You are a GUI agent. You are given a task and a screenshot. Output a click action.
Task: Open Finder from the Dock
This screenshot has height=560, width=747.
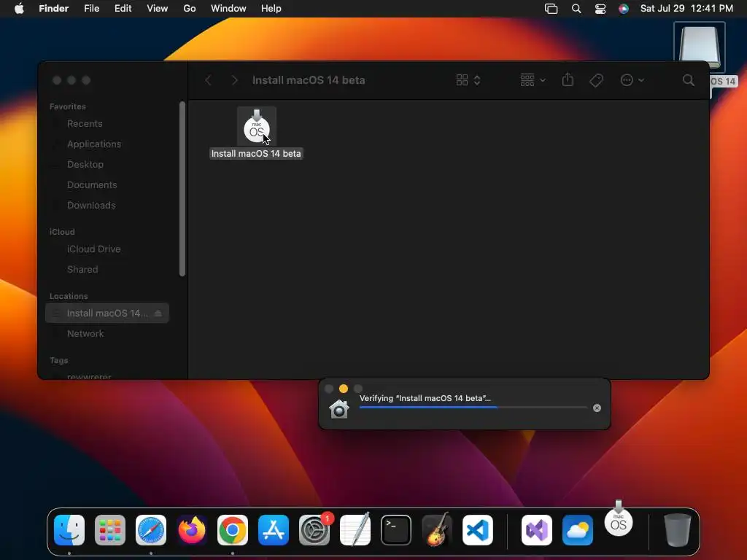pos(69,530)
